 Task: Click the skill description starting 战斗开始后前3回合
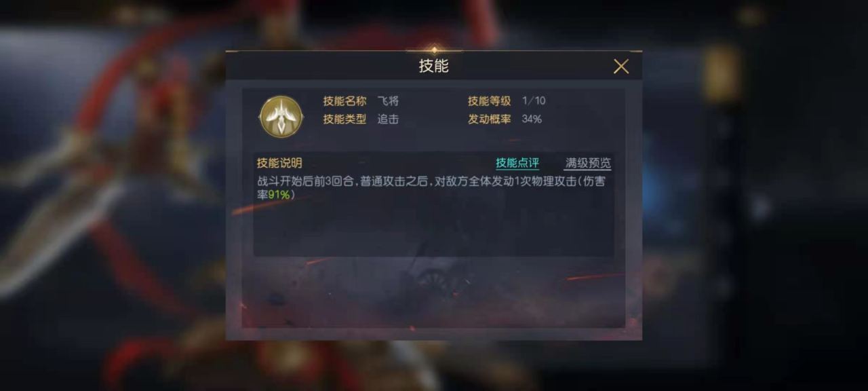[431, 188]
